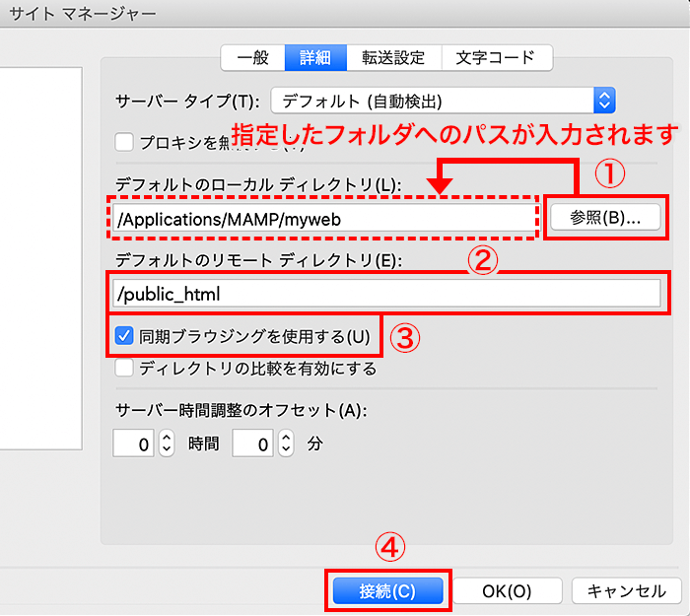Open the 転送設定 tab
The width and height of the screenshot is (690, 616).
point(394,57)
